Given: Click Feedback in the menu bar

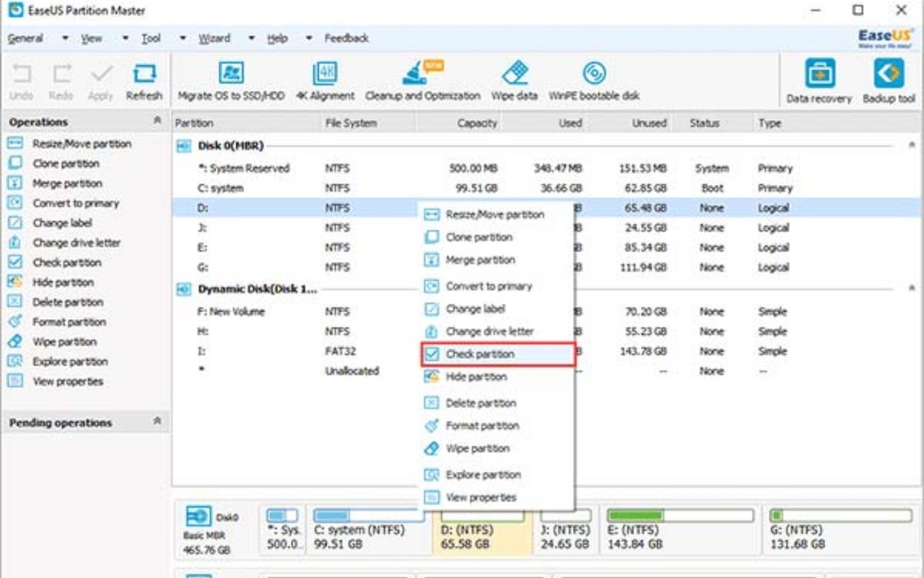Looking at the screenshot, I should pyautogui.click(x=347, y=38).
